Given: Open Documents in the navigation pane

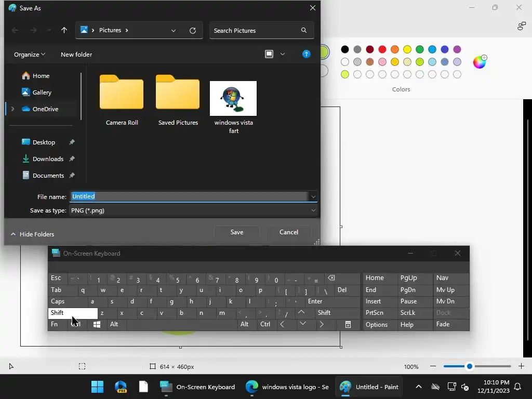Looking at the screenshot, I should [43, 176].
